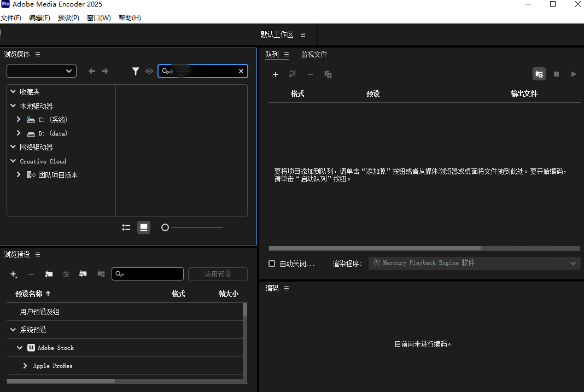Clear the media browser search box
This screenshot has width=584, height=392.
[241, 71]
